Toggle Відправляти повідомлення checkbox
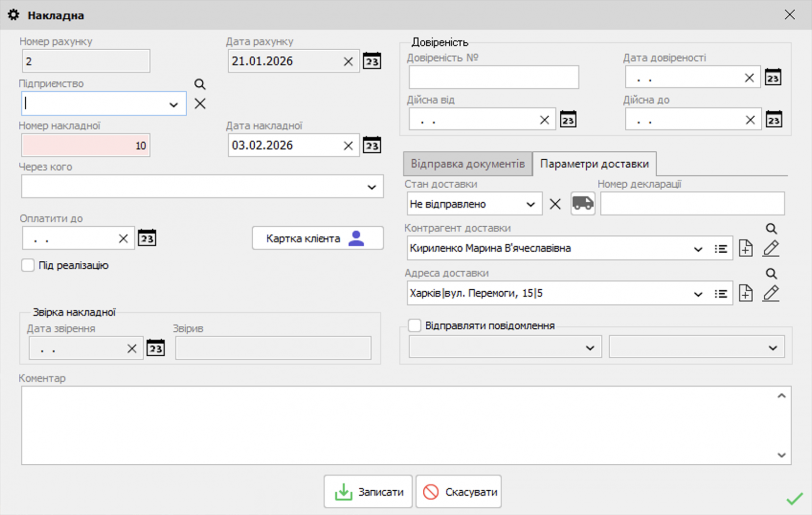The width and height of the screenshot is (812, 515). (415, 326)
